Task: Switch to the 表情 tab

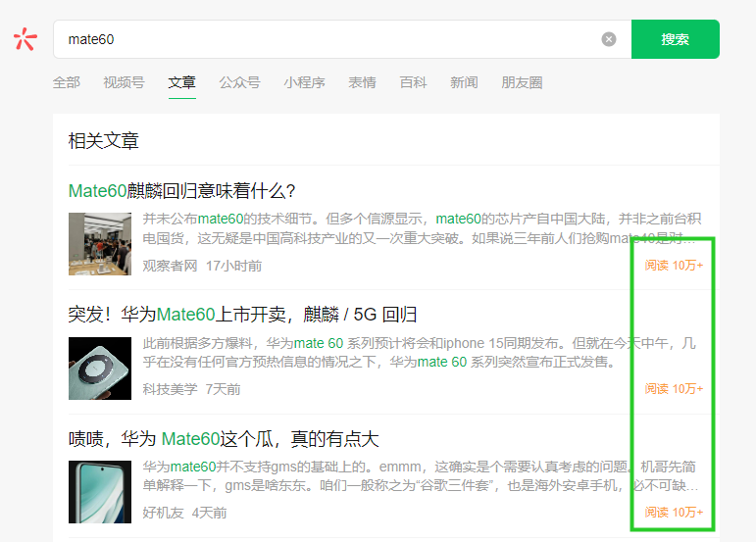Action: click(x=362, y=82)
